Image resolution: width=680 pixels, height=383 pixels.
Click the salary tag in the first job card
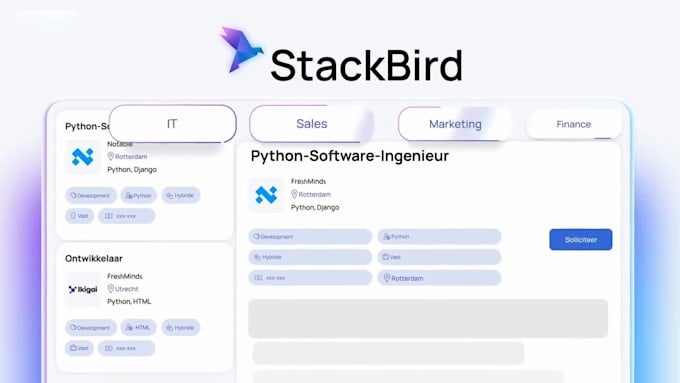[126, 216]
